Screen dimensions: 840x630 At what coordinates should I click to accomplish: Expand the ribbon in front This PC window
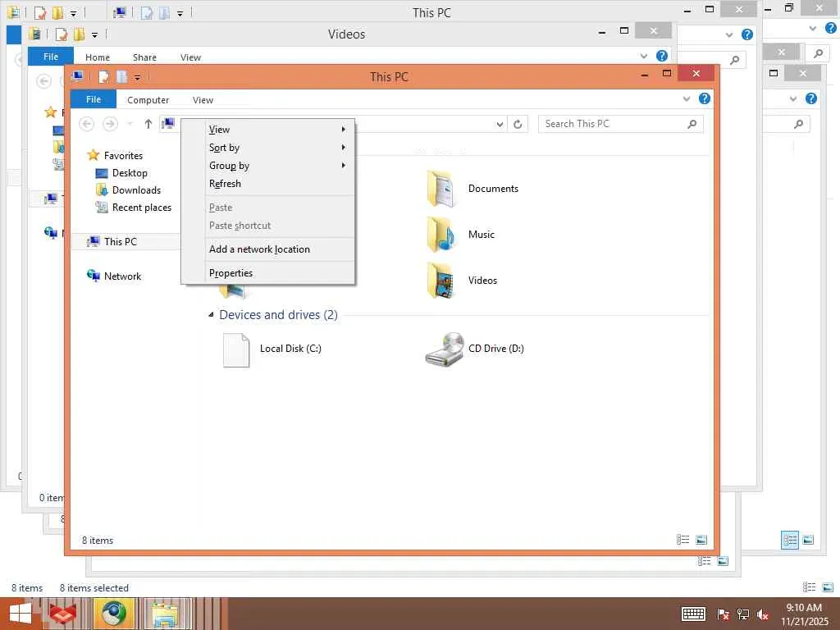[x=687, y=99]
